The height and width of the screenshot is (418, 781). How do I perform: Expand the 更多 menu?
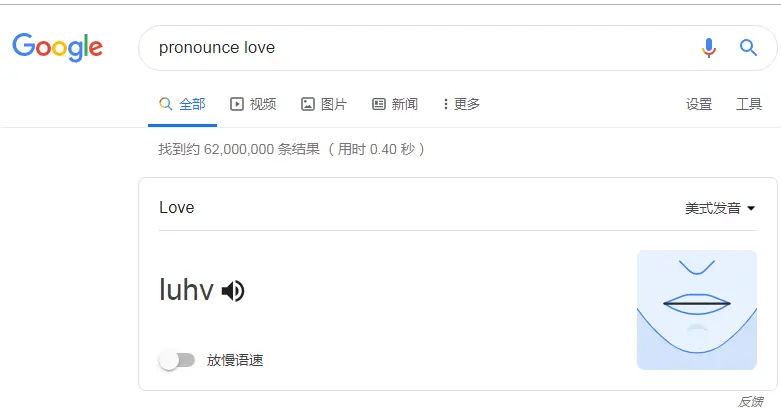461,104
